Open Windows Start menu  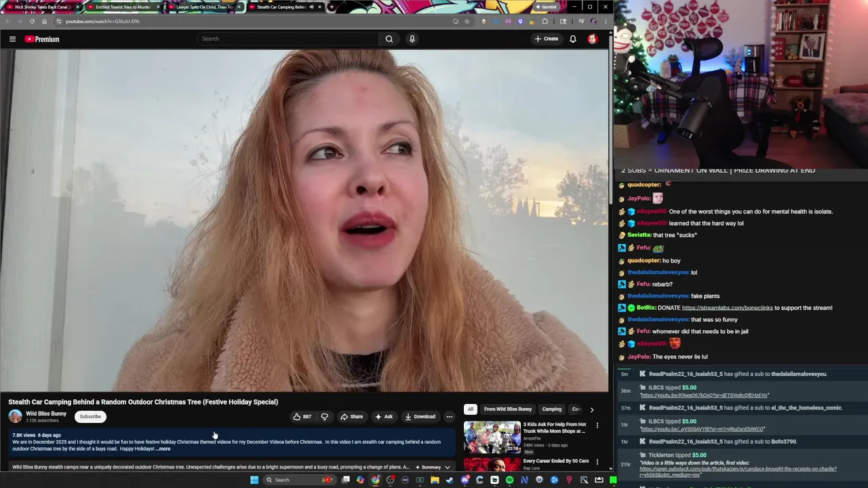[x=254, y=480]
